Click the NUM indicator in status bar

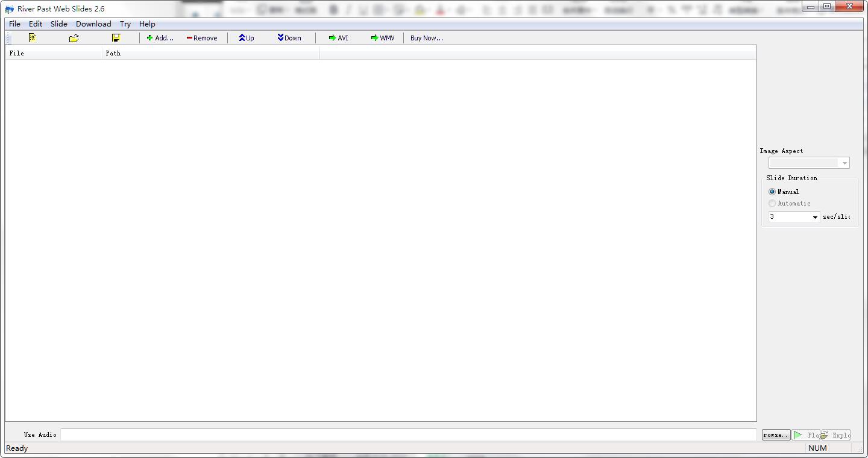click(817, 448)
